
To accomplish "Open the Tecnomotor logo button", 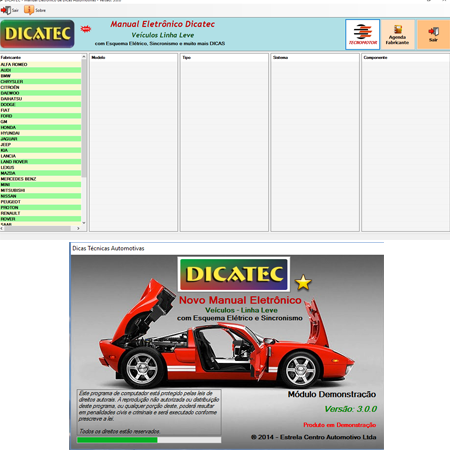I will 363,34.
